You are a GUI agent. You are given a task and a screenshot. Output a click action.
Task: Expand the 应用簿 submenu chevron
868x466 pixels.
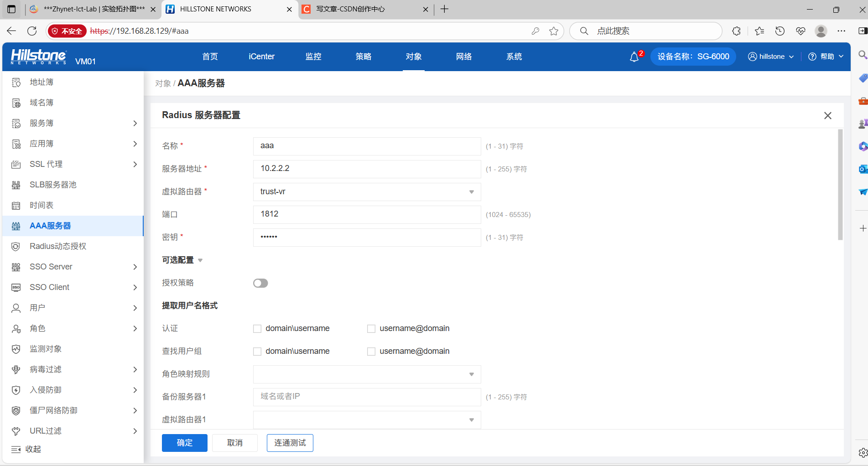(135, 144)
